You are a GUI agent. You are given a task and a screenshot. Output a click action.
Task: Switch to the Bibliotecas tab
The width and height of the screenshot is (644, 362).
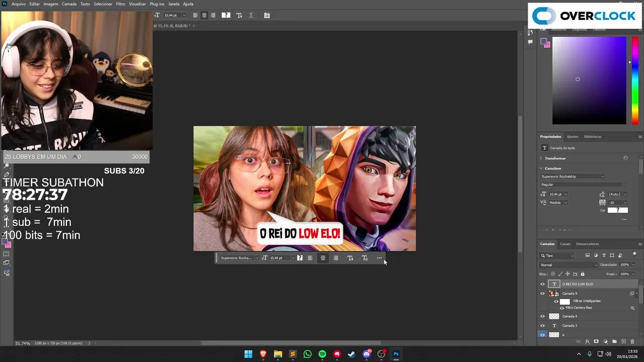pyautogui.click(x=593, y=137)
